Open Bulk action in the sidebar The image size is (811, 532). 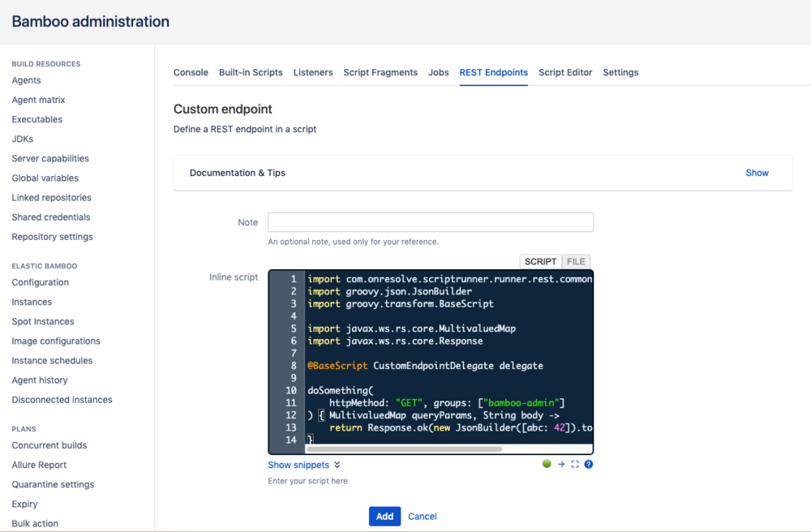[35, 524]
